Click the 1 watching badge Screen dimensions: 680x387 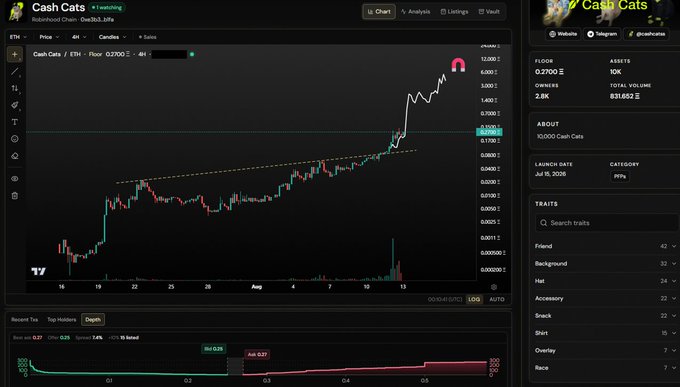coord(107,7)
